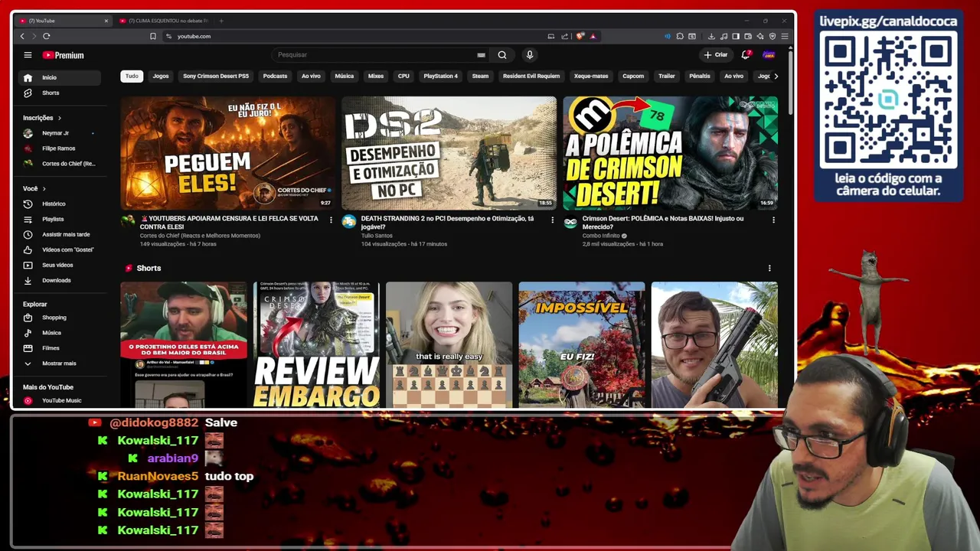Open Playlists in the sidebar

[x=60, y=219]
